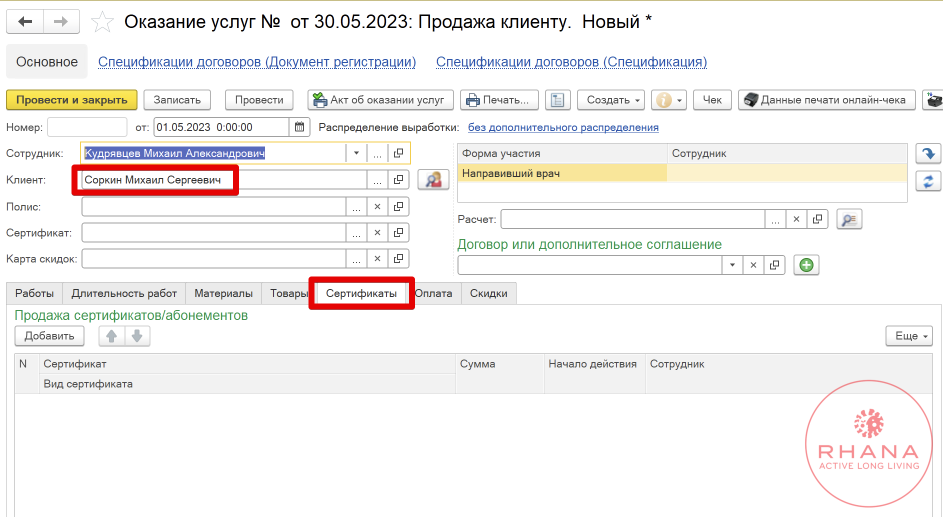The height and width of the screenshot is (517, 943).
Task: Click the Сумма column header
Action: click(x=500, y=364)
